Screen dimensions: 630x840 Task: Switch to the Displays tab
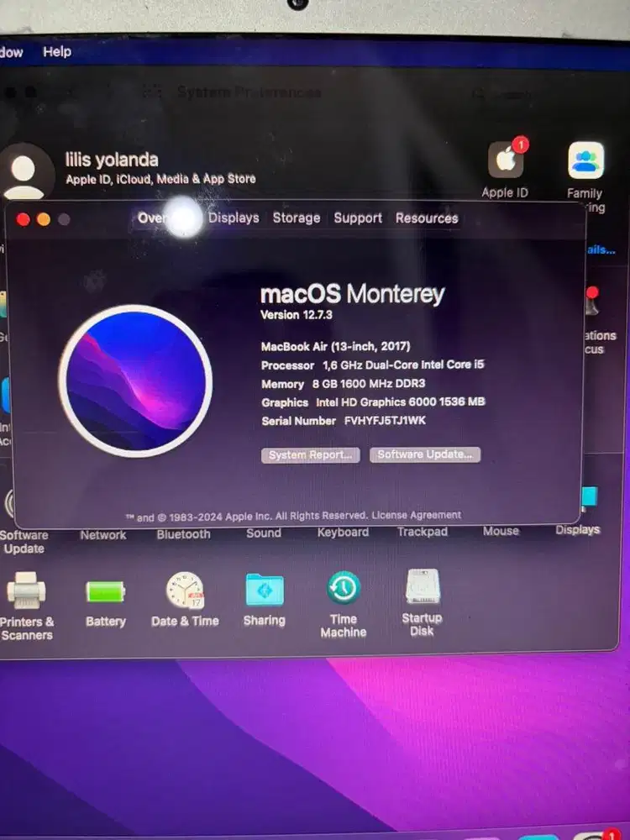click(x=234, y=218)
